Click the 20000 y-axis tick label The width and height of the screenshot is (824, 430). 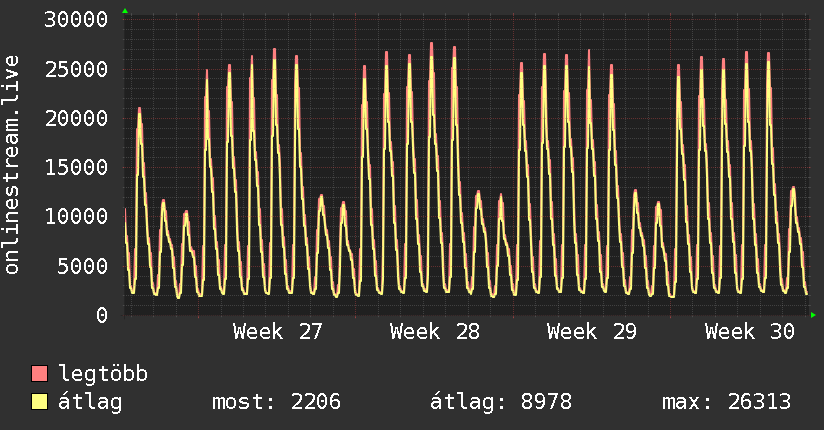pos(76,118)
